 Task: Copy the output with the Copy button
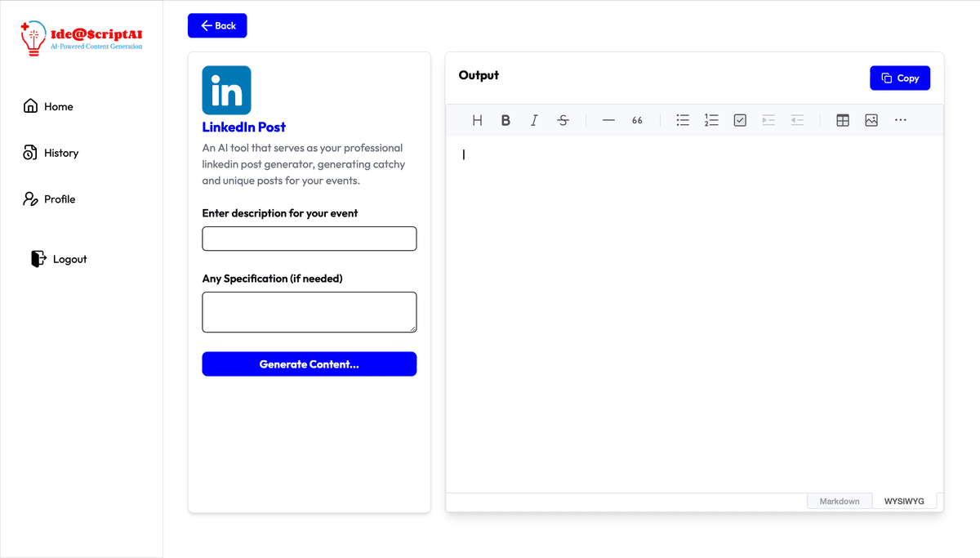[900, 78]
